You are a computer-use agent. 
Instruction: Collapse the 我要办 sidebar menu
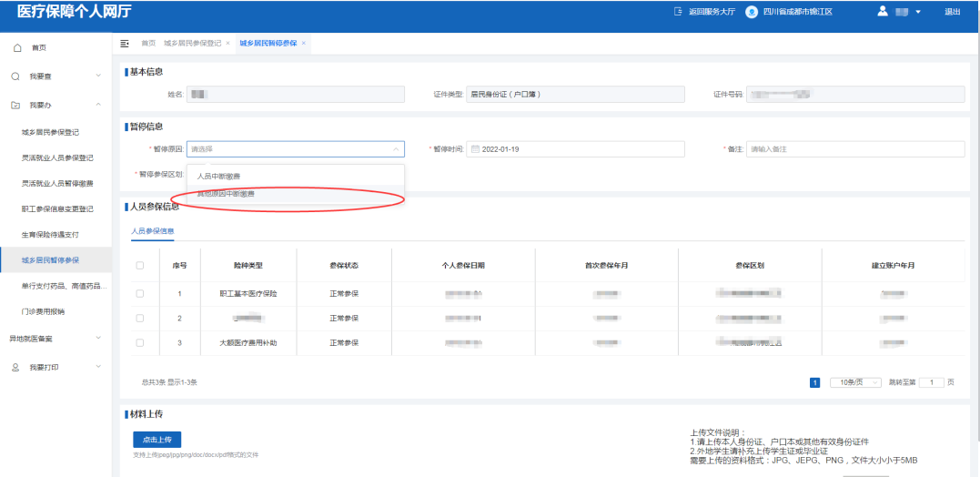pyautogui.click(x=98, y=105)
